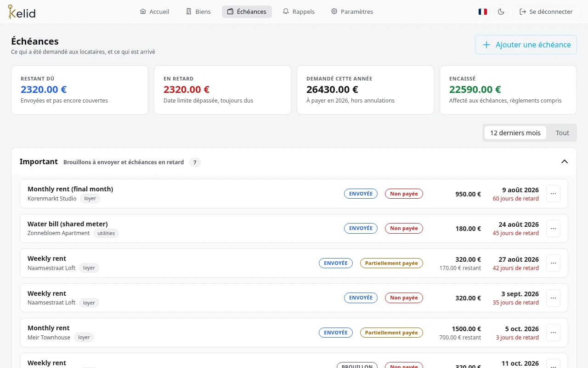Open options menu for Water bill row
The width and height of the screenshot is (588, 368).
(x=553, y=229)
